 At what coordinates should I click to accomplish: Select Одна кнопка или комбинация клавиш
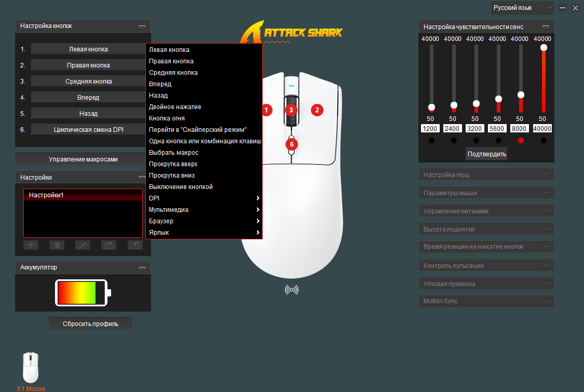(204, 141)
